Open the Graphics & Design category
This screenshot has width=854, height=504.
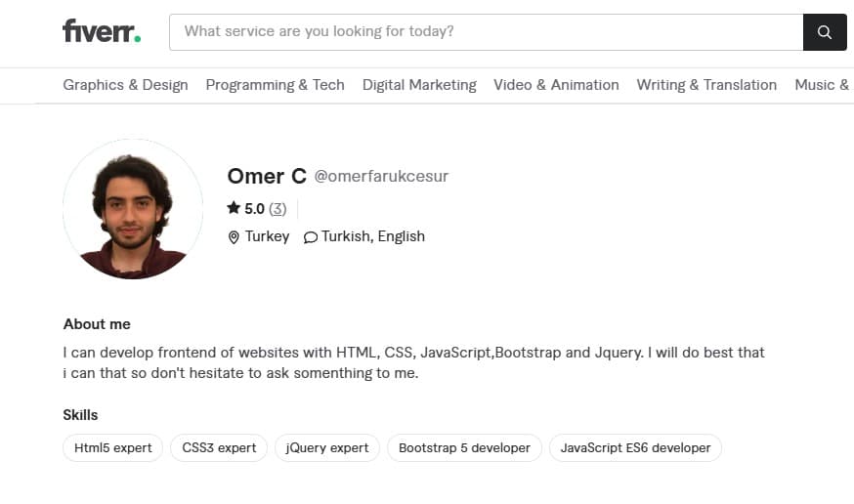[x=125, y=85]
